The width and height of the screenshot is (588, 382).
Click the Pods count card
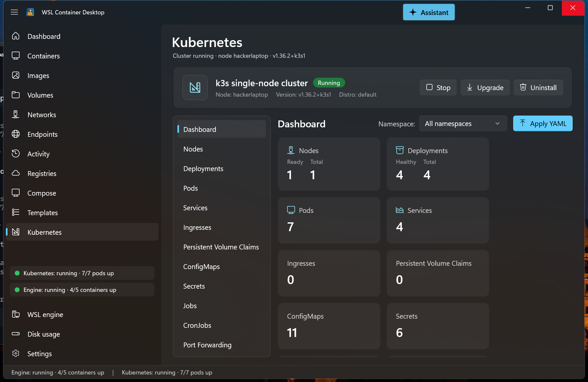329,220
